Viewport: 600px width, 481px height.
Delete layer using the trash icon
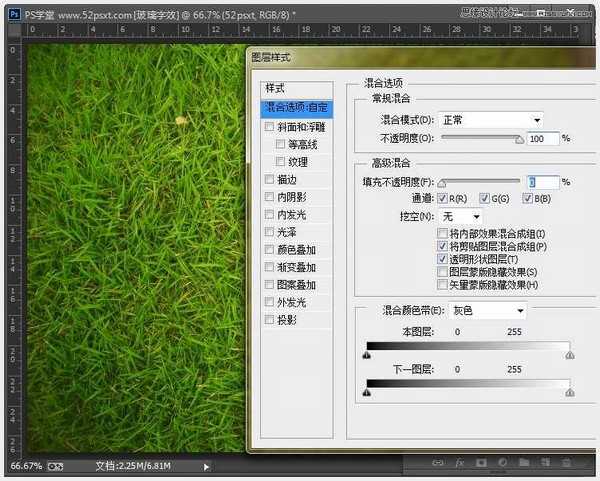[x=567, y=465]
